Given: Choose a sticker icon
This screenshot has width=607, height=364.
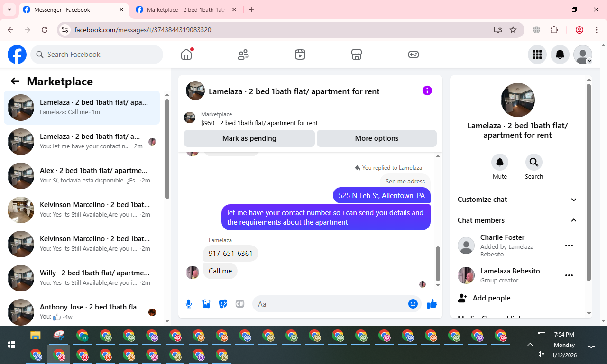Looking at the screenshot, I should 223,304.
